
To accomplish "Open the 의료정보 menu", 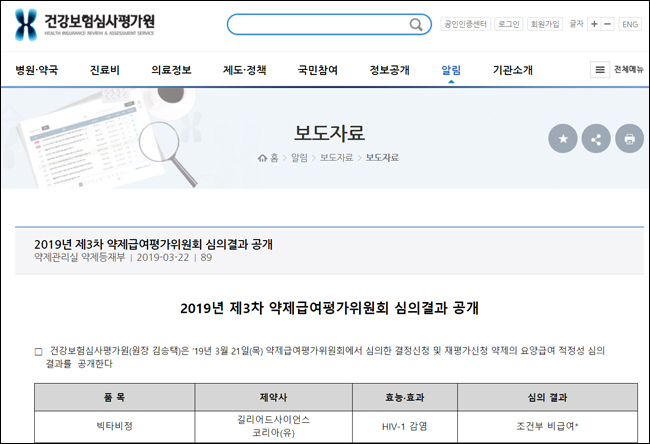I will pos(171,70).
